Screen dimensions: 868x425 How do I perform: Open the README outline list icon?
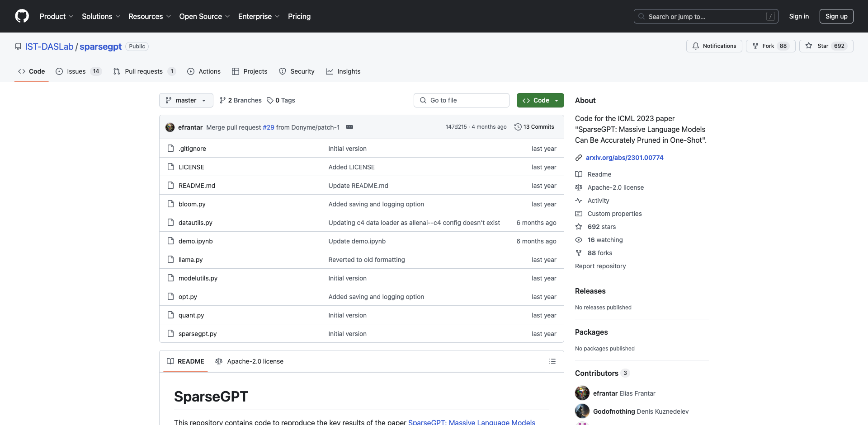pos(552,361)
